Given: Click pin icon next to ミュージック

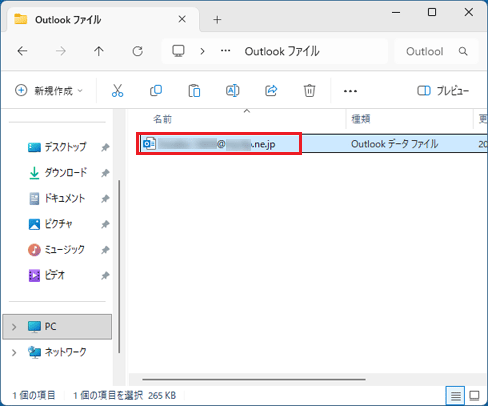Looking at the screenshot, I should pos(105,250).
